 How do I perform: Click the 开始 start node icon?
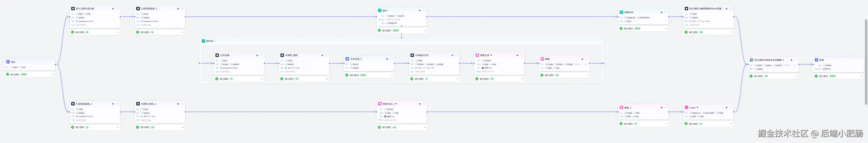click(8, 62)
